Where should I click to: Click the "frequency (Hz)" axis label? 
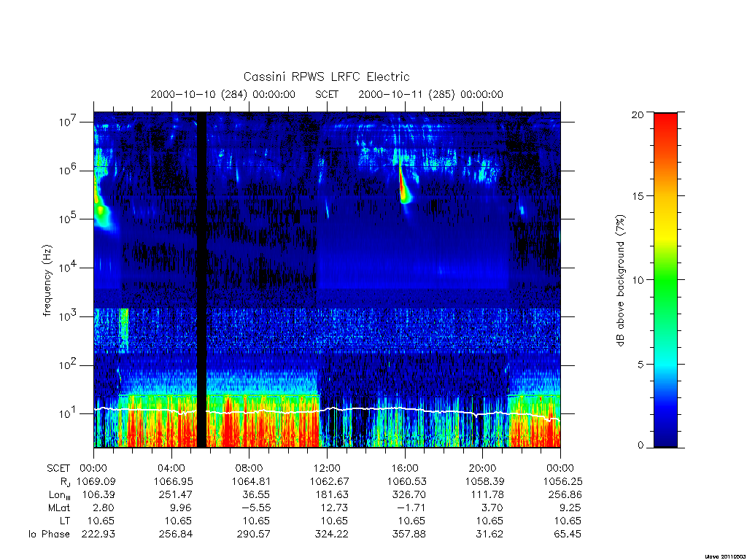click(47, 281)
